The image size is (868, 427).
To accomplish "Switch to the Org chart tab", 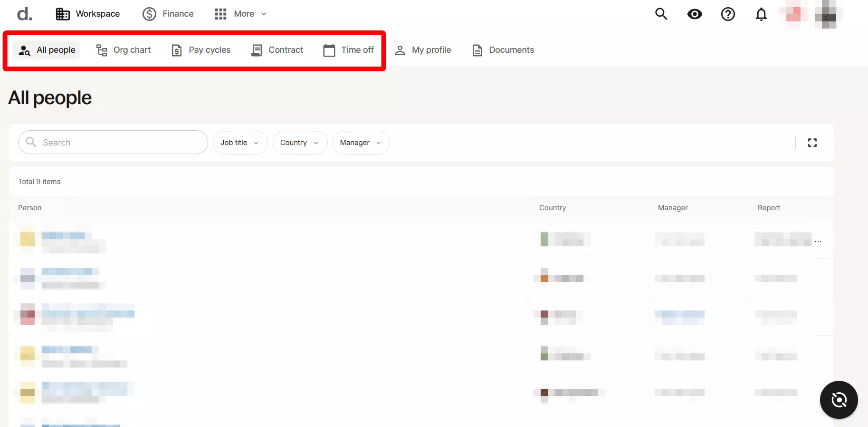I will click(x=124, y=50).
